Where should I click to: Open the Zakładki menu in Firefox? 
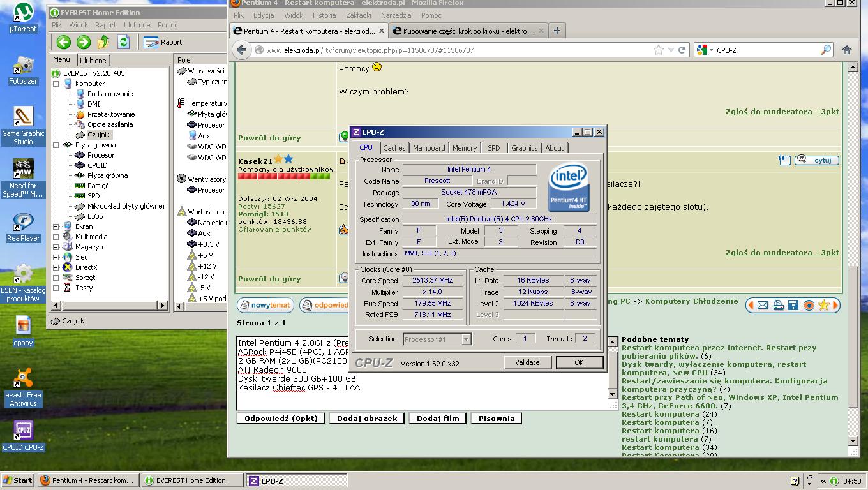(358, 15)
